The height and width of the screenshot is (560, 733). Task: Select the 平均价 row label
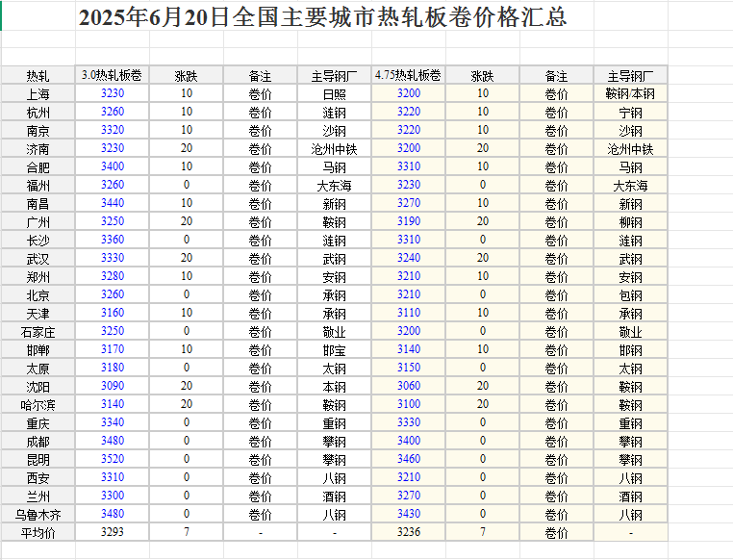coord(38,532)
